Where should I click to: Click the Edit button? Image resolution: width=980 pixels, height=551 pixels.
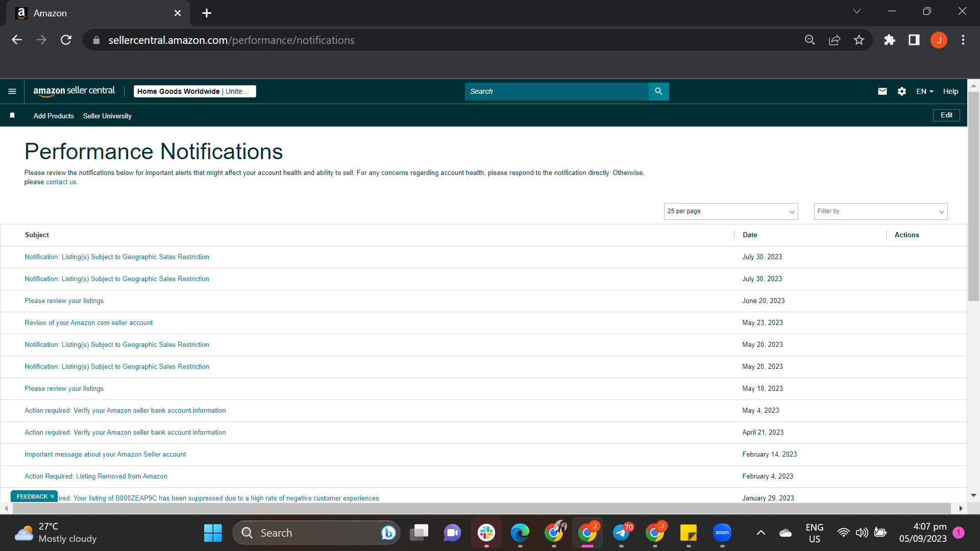pyautogui.click(x=946, y=115)
